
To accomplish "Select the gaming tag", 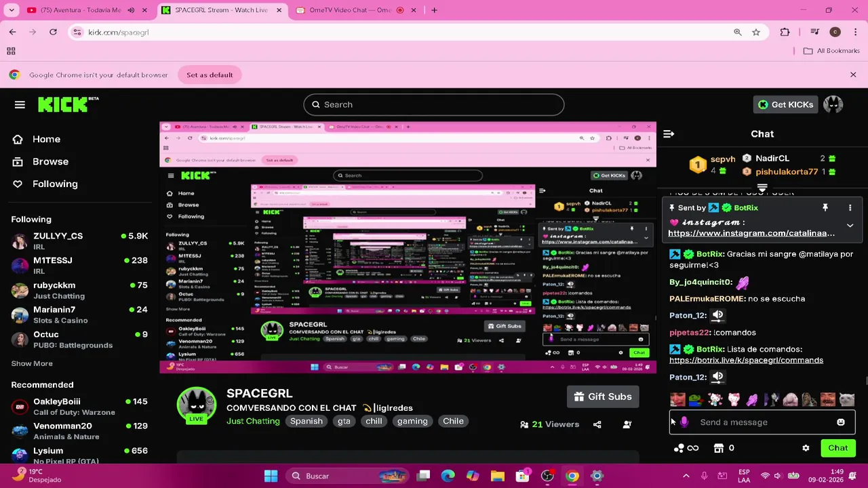I will pos(412,421).
